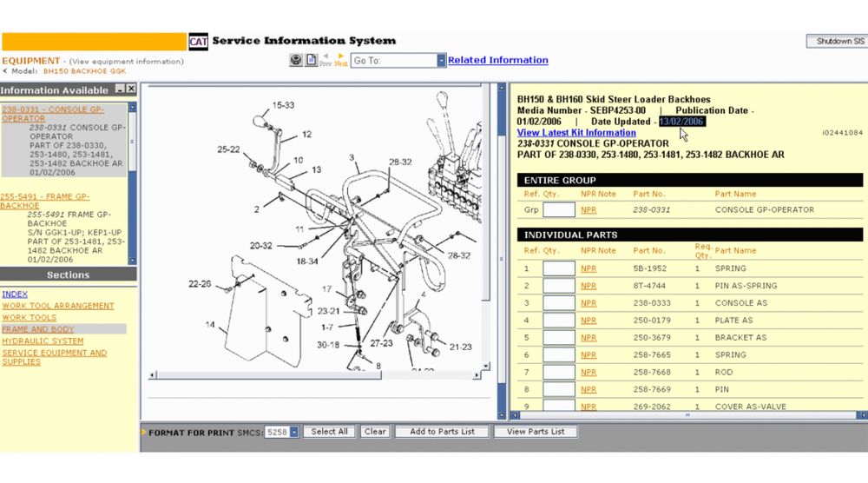Screen dimensions: 868x483
Task: Click View Parts List button
Action: (536, 432)
